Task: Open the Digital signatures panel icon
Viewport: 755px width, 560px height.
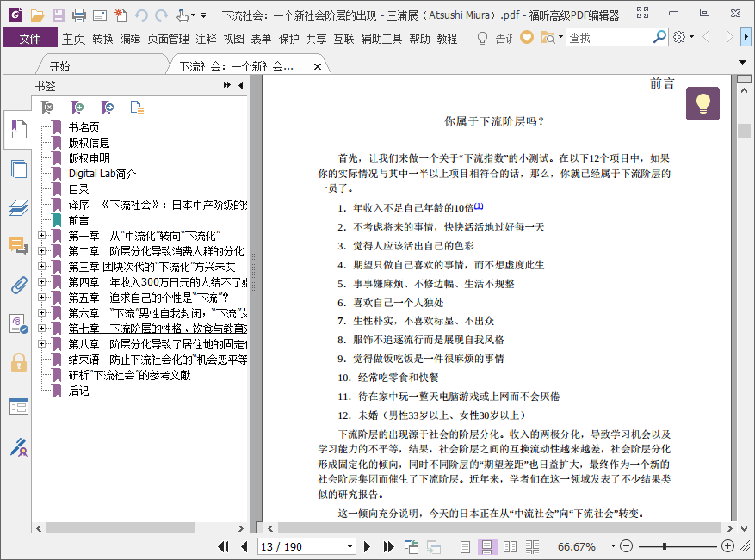Action: (18, 323)
